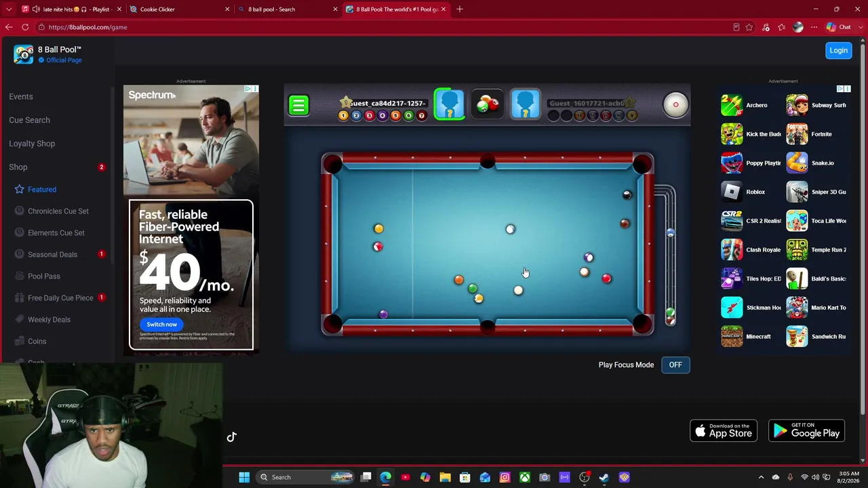Open Loyalty Shop in the sidebar
Screen dimensions: 868x488
pos(32,144)
